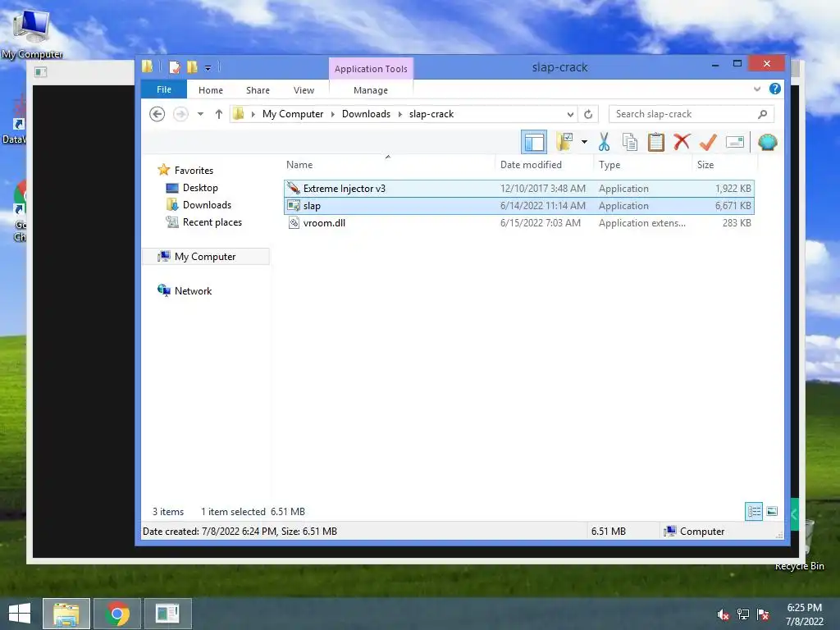Viewport: 840px width, 630px height.
Task: Open the address bar history dropdown
Action: tap(570, 114)
